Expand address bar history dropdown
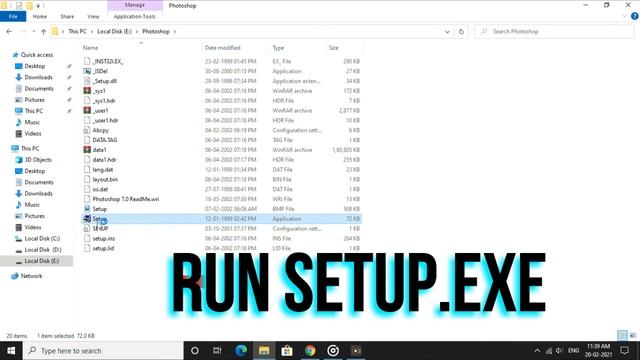This screenshot has width=640, height=360. (447, 31)
